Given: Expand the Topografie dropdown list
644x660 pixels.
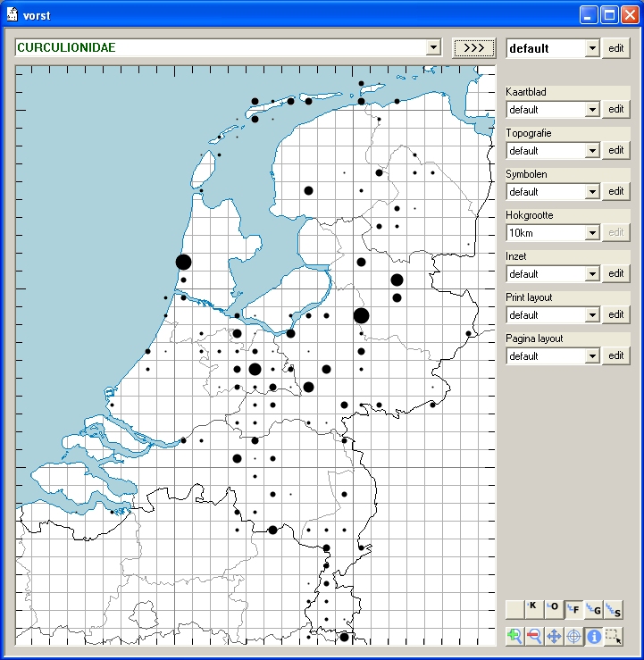Looking at the screenshot, I should click(591, 151).
